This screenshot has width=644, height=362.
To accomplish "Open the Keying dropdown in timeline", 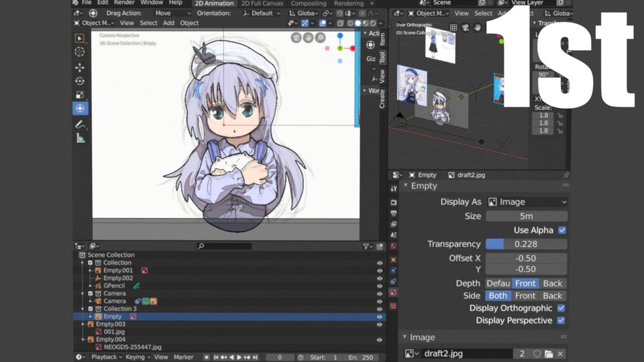I will pyautogui.click(x=138, y=357).
